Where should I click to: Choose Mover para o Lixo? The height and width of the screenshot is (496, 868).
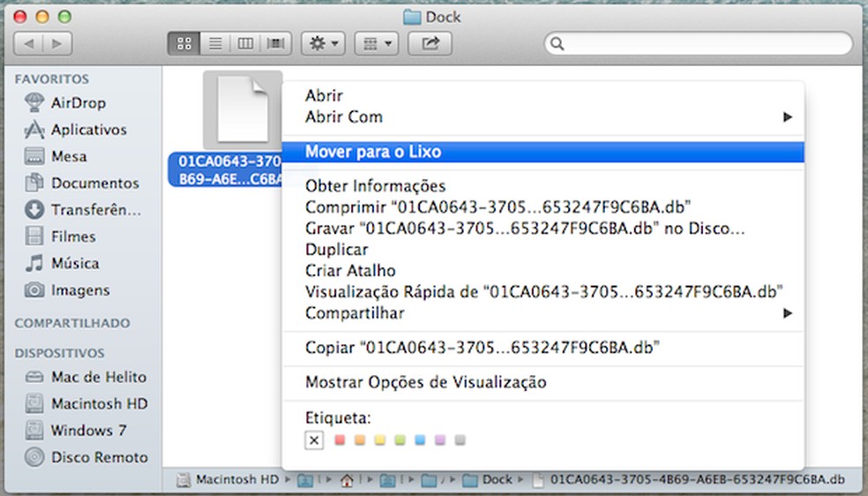(543, 152)
